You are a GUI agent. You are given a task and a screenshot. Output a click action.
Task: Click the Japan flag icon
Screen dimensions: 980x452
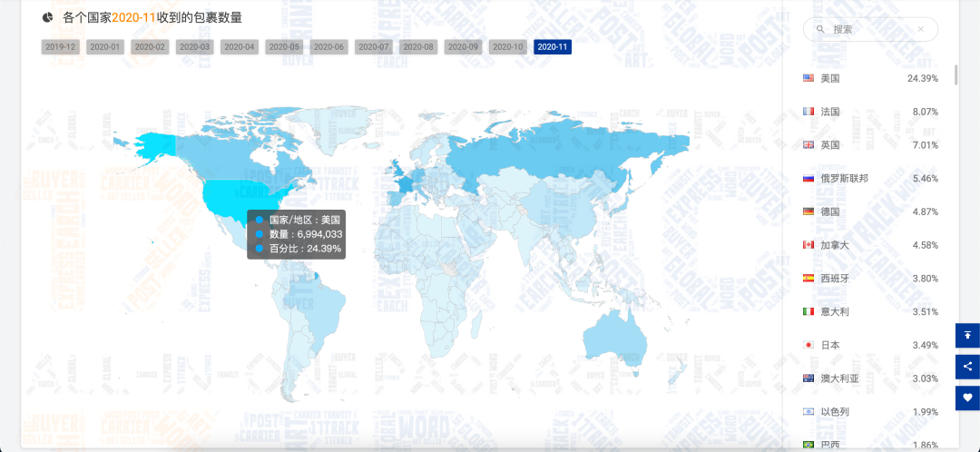click(x=808, y=345)
